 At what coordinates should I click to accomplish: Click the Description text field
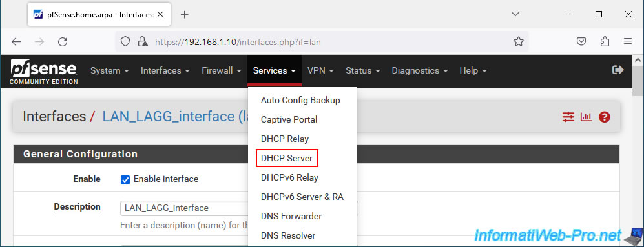coord(185,208)
